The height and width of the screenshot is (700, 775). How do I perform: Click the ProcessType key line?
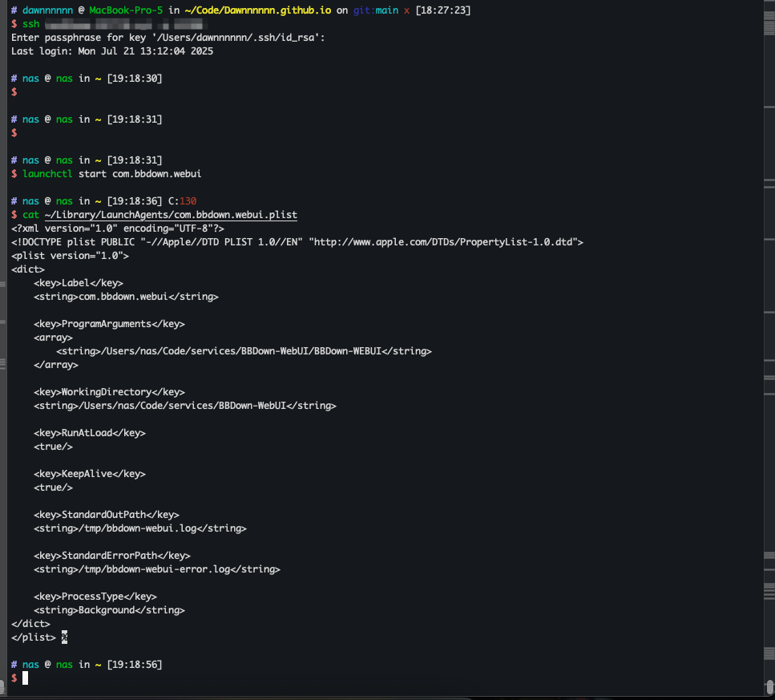tap(95, 597)
